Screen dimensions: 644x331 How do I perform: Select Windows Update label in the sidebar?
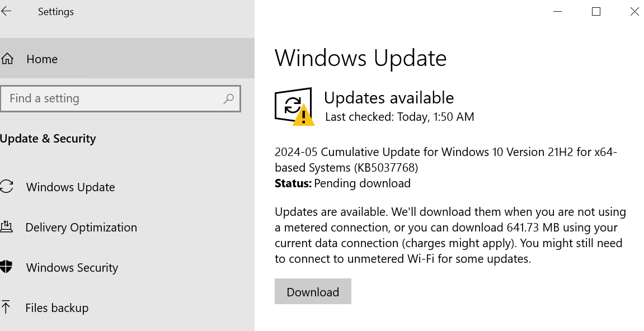(x=70, y=187)
